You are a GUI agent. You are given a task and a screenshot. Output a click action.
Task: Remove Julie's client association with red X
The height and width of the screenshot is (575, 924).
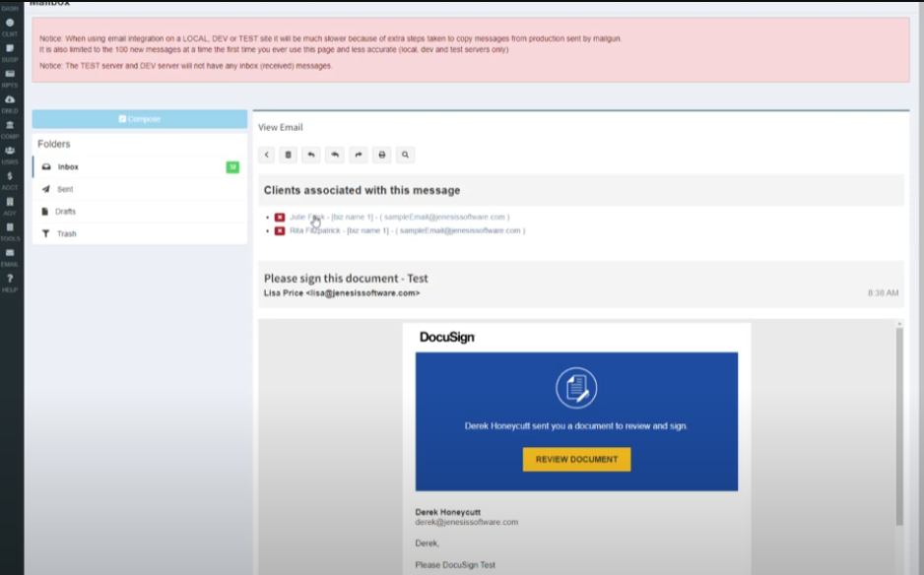[280, 218]
